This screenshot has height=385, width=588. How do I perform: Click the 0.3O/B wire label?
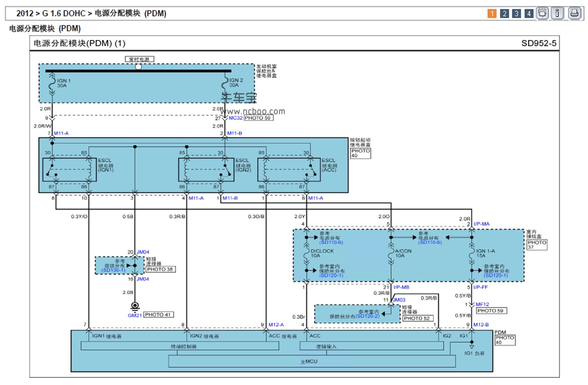pos(256,216)
